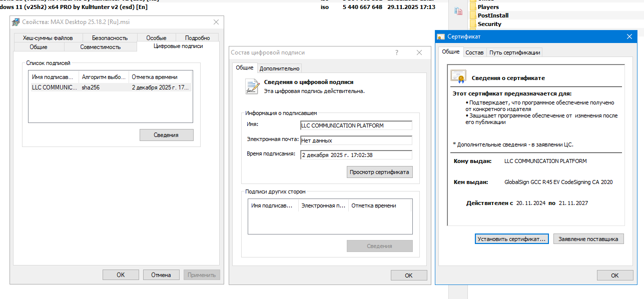Open Заявление поставщика
This screenshot has width=644, height=299.
click(x=588, y=239)
